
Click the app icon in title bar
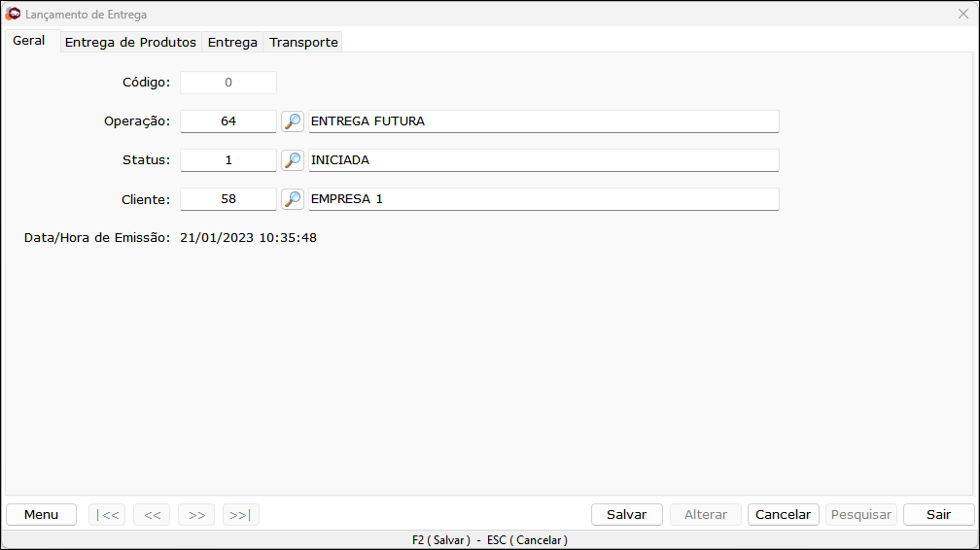click(13, 14)
